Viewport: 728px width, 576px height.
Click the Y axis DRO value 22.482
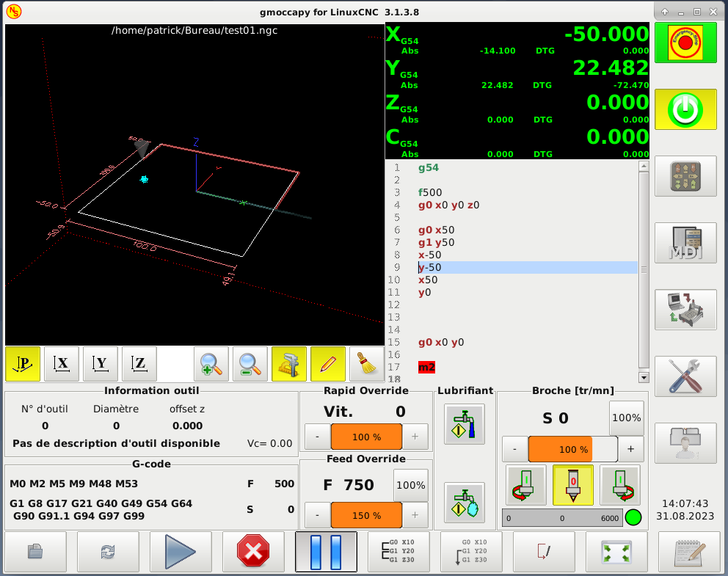tap(611, 68)
